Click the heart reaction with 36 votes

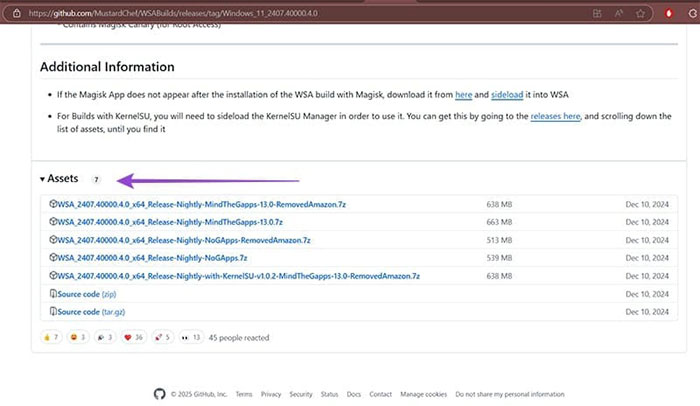(131, 337)
